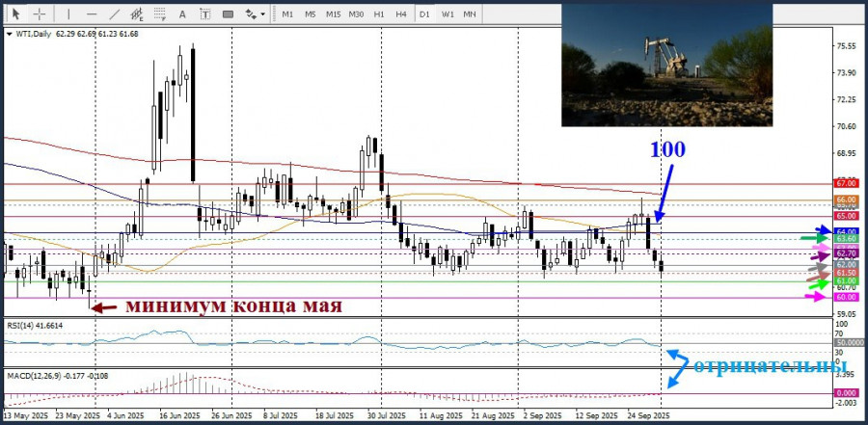
Task: Activate the crosshair tool
Action: 40,14
